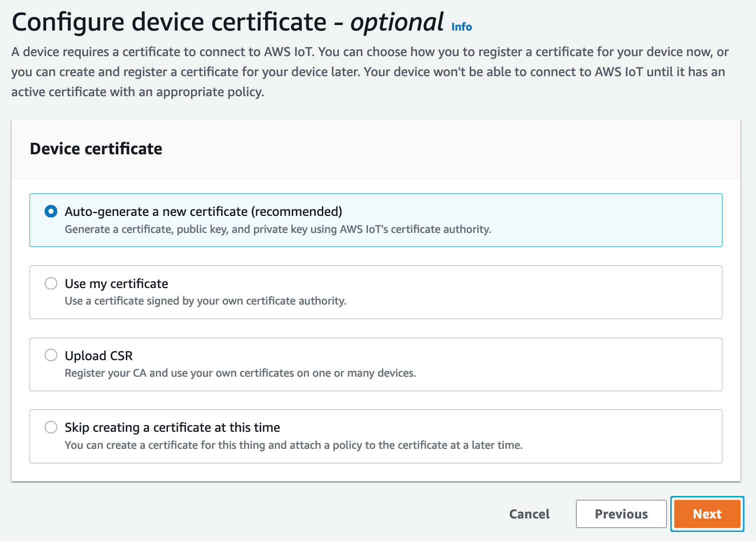This screenshot has width=756, height=541.
Task: Select the Auto-generate a new certificate radio button
Action: pyautogui.click(x=51, y=211)
